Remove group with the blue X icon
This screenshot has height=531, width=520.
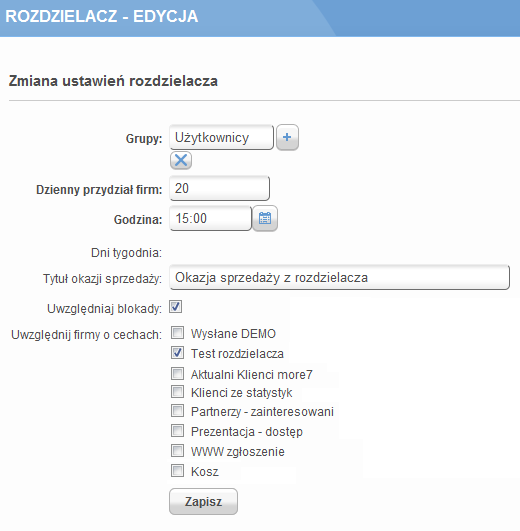[181, 160]
